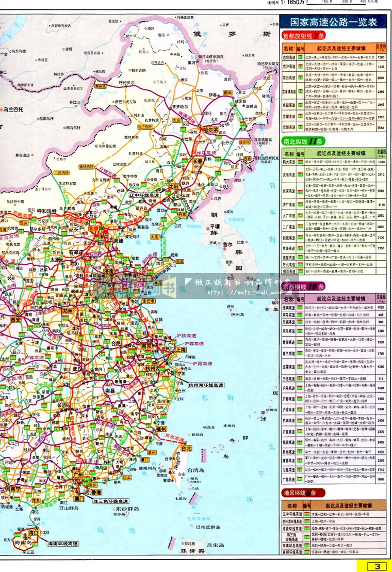Click 石家庄 city label on the map
392x572 pixels.
click(77, 252)
